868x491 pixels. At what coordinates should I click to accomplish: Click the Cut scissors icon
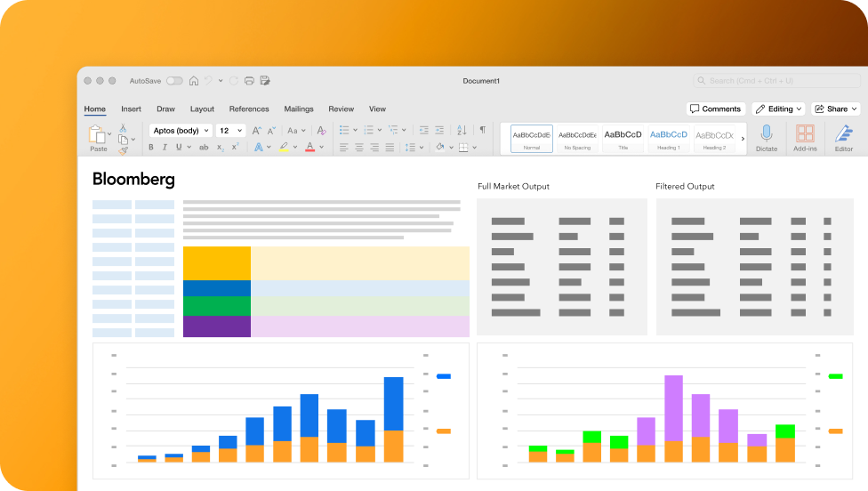click(123, 128)
